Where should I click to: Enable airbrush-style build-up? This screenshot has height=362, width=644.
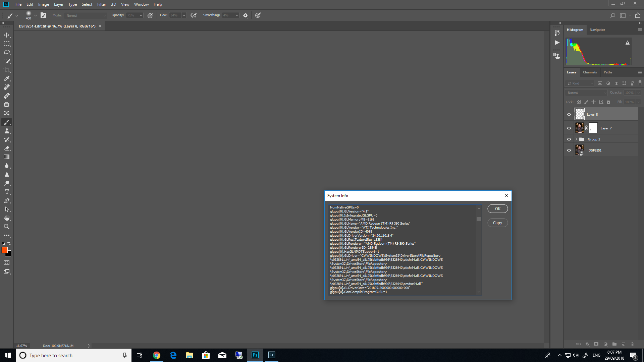tap(194, 15)
